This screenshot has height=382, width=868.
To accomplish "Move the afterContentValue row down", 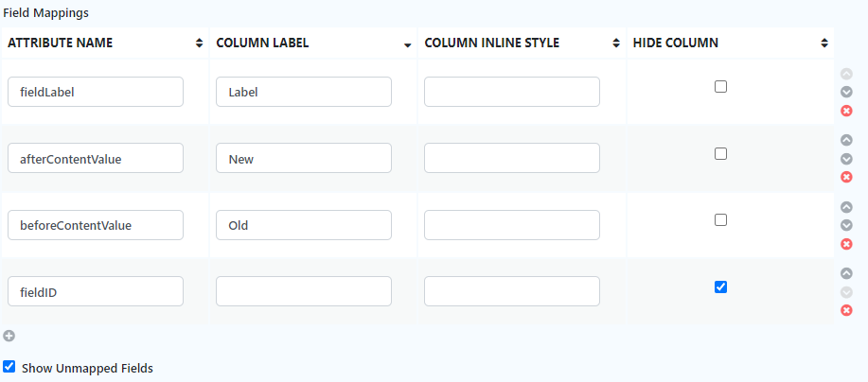I will tap(846, 159).
